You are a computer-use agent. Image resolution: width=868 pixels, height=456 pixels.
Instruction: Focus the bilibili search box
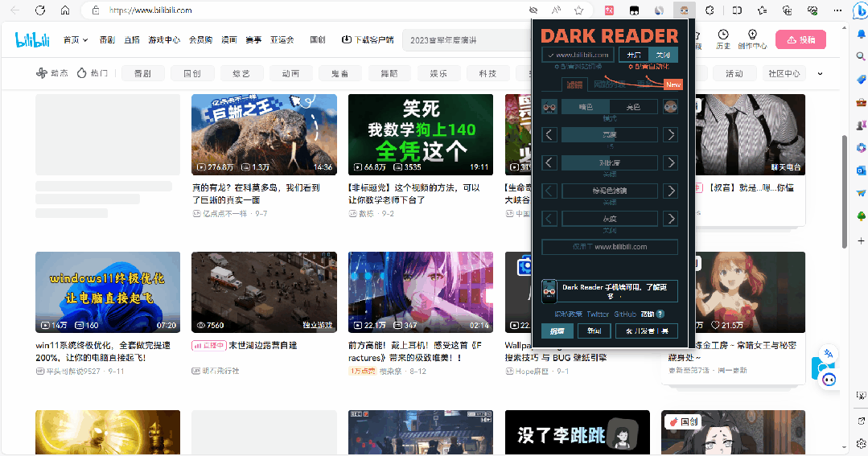[467, 40]
